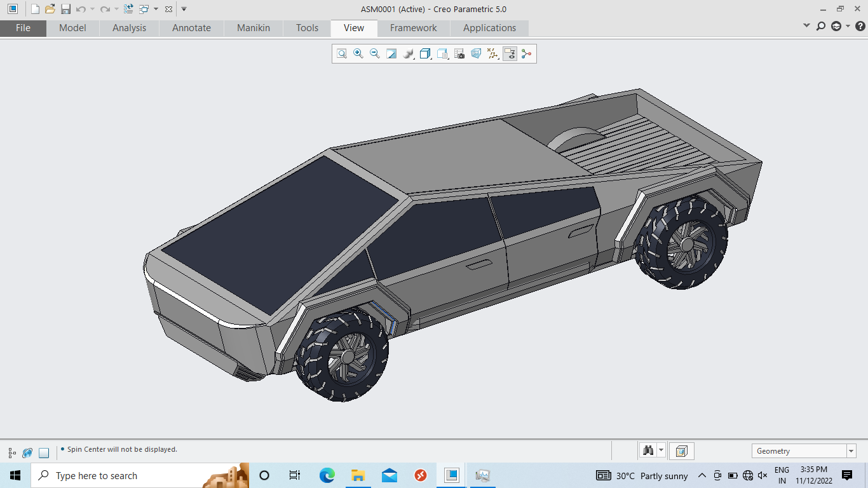The image size is (868, 488).
Task: Open the Saved Orientations box icon
Action: point(426,54)
